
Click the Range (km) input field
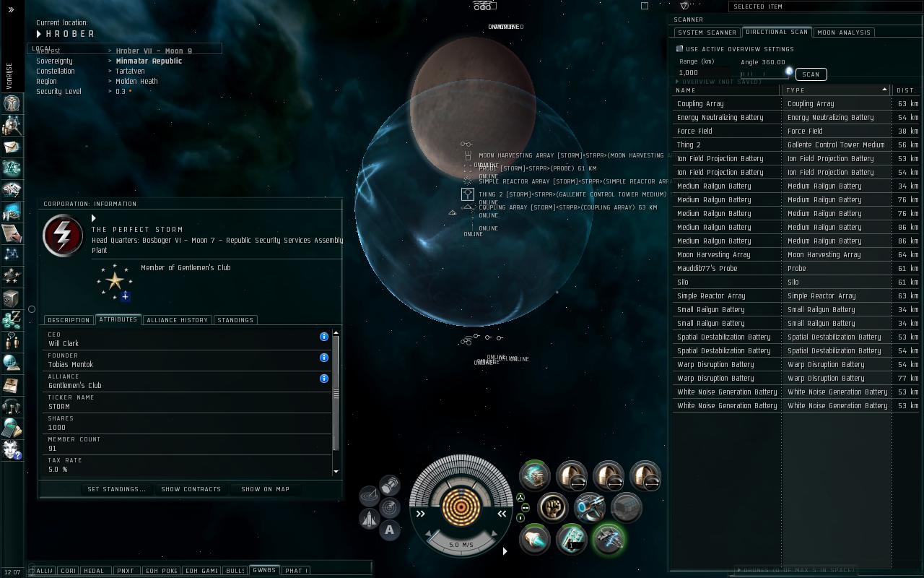pos(705,72)
